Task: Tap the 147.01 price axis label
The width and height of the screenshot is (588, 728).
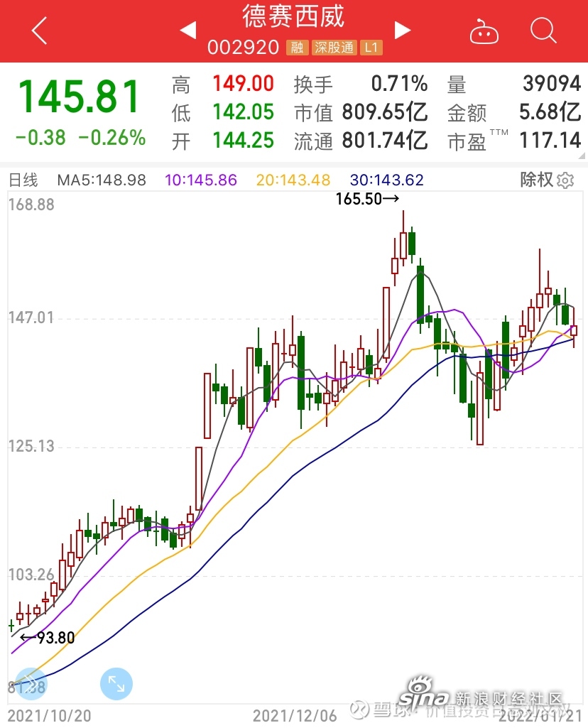Action: [31, 317]
